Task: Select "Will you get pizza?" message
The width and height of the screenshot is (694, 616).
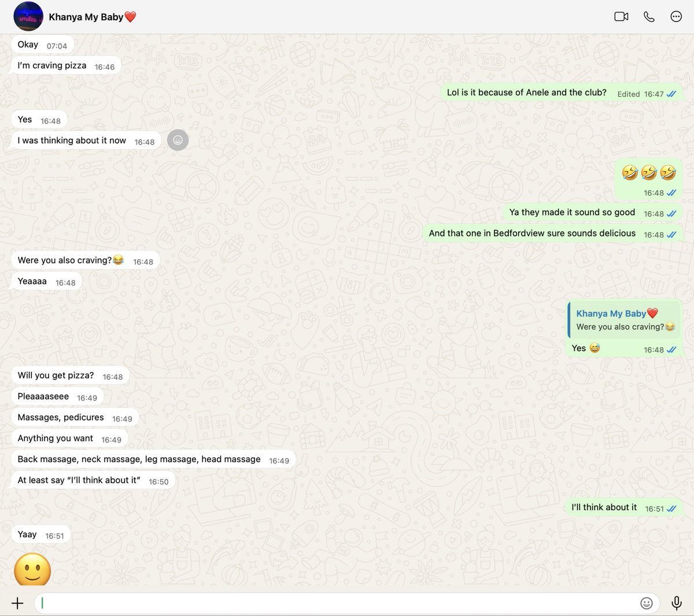Action: (x=70, y=376)
